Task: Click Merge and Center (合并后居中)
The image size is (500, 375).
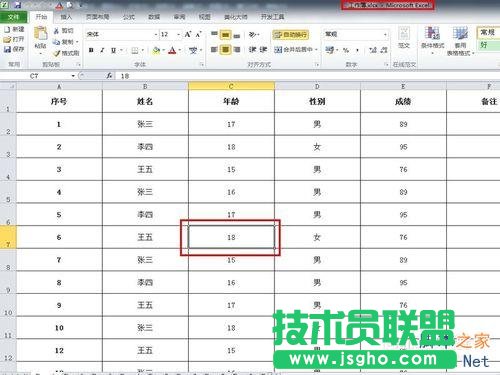Action: click(293, 50)
